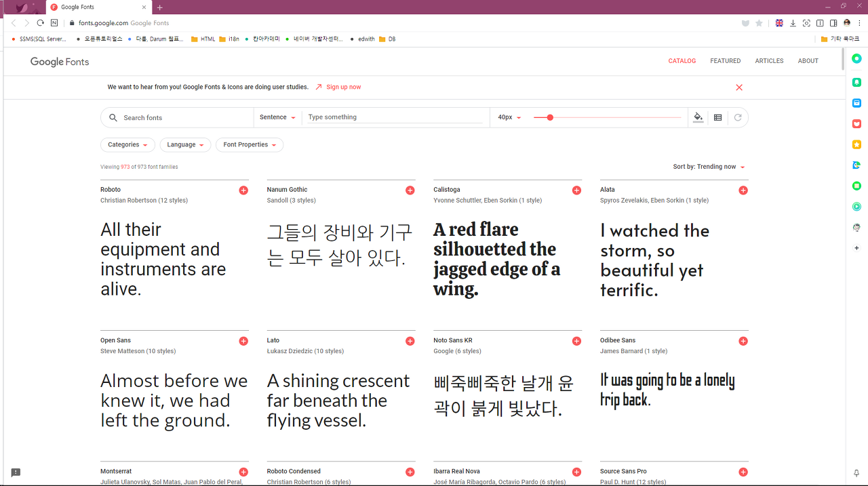Screen dimensions: 868x486
Task: Add Montserrat font with plus icon
Action: pyautogui.click(x=243, y=472)
